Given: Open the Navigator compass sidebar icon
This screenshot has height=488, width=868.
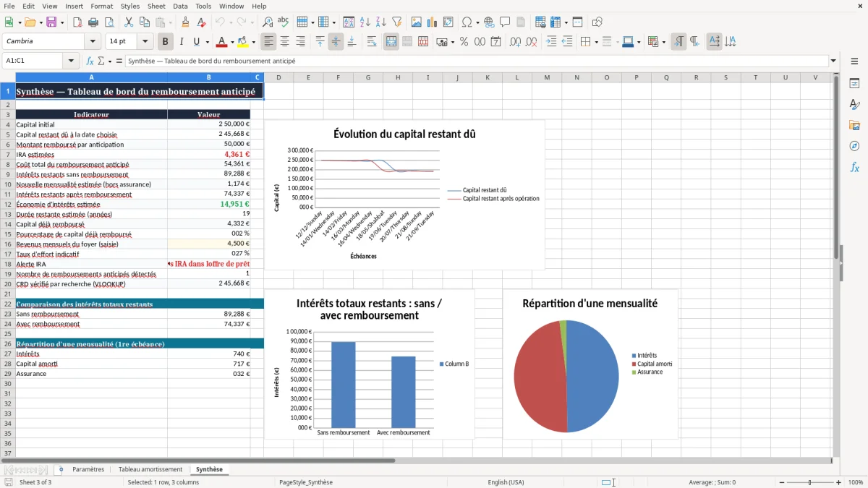Looking at the screenshot, I should [854, 146].
